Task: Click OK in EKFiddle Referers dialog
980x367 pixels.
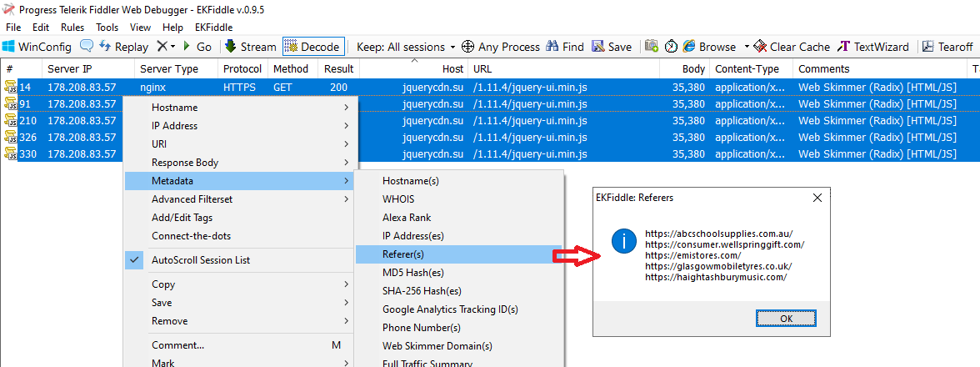Action: pyautogui.click(x=787, y=319)
